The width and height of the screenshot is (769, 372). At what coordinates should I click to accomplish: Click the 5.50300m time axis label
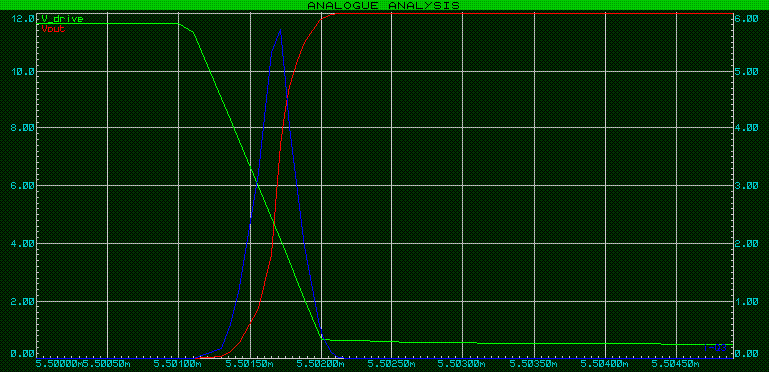click(x=462, y=365)
